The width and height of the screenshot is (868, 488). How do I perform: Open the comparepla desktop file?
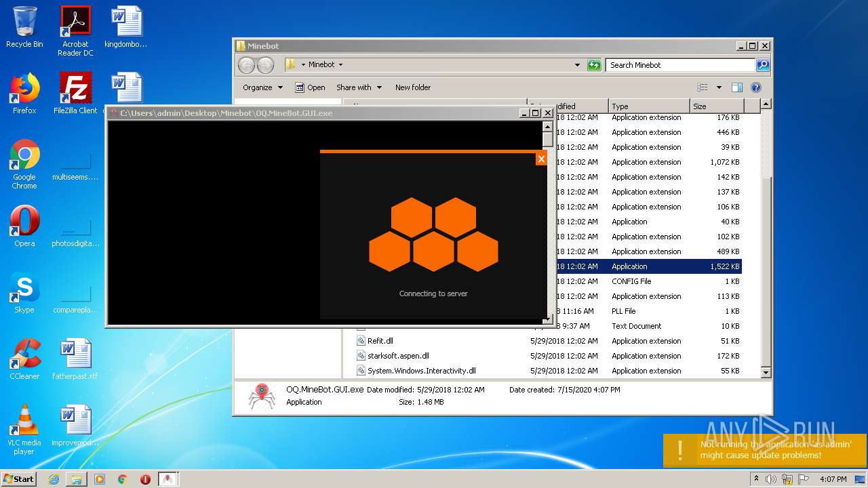(75, 297)
